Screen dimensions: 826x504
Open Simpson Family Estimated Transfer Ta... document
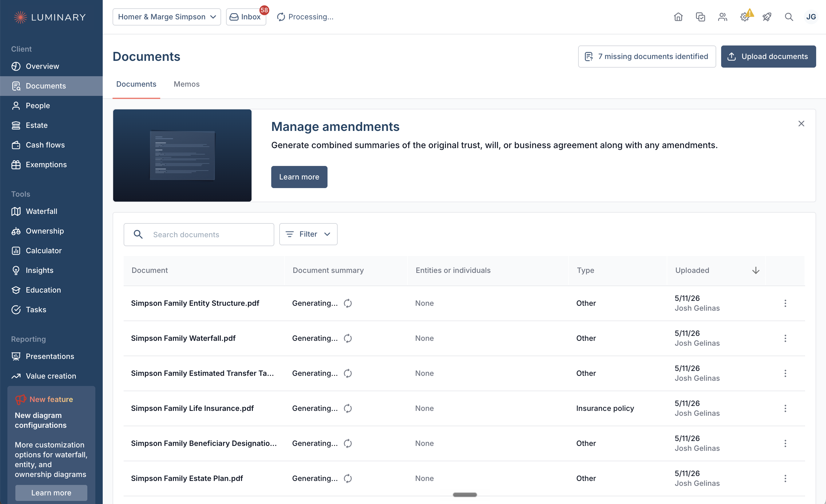point(202,373)
